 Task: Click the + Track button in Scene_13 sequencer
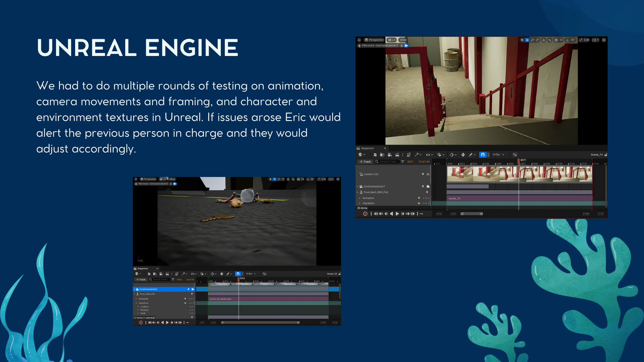click(x=365, y=162)
